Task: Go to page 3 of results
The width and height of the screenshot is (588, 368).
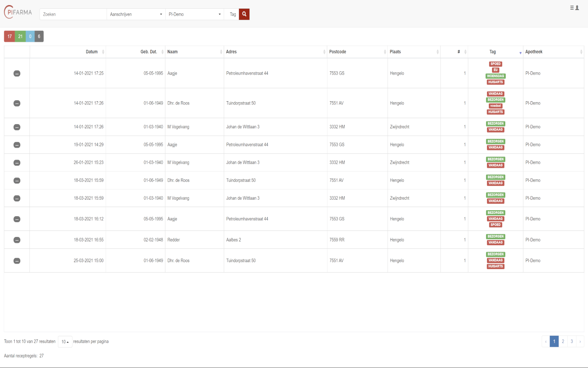Action: click(x=571, y=341)
